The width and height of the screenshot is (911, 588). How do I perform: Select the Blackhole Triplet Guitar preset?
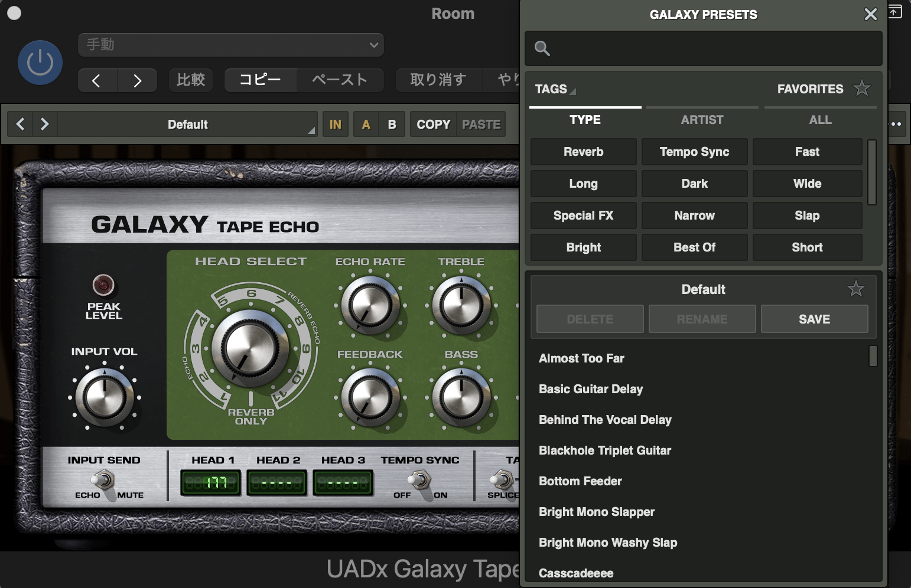click(605, 450)
